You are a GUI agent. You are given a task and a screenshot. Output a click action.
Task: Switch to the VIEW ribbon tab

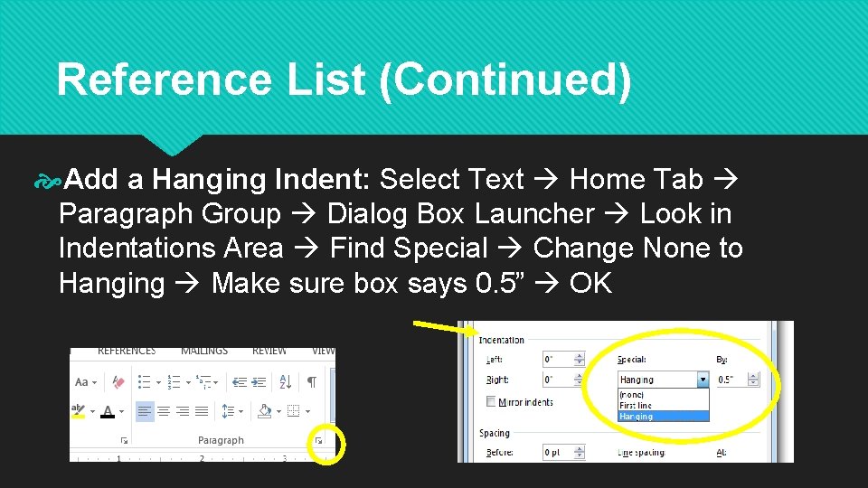pyautogui.click(x=324, y=351)
